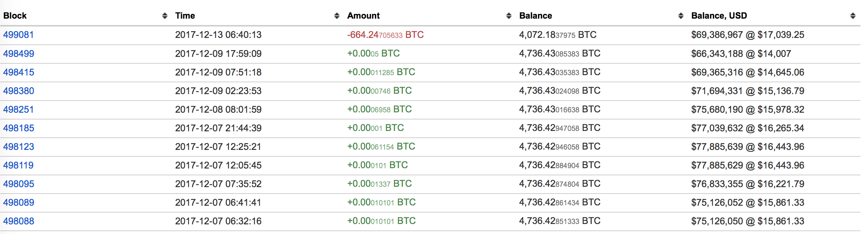Screen dimensions: 868x234
Task: Click balance 4,736.43085383 BTC
Action: [560, 53]
